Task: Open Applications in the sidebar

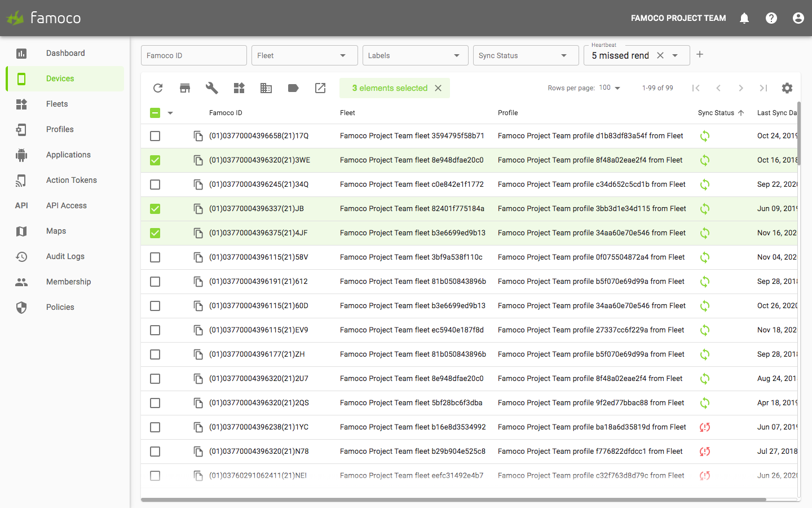Action: click(65, 155)
